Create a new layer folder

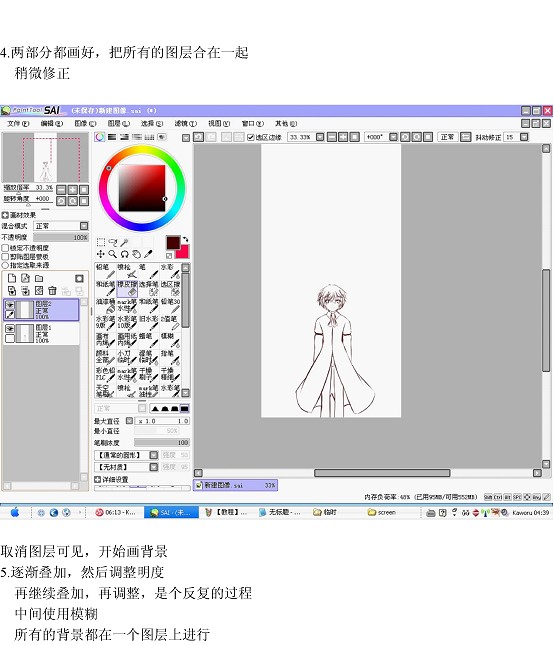point(39,278)
